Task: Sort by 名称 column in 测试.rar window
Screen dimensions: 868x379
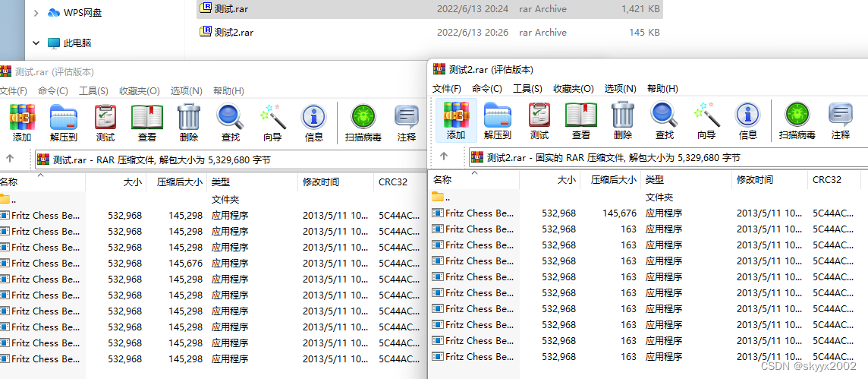Action: tap(42, 182)
